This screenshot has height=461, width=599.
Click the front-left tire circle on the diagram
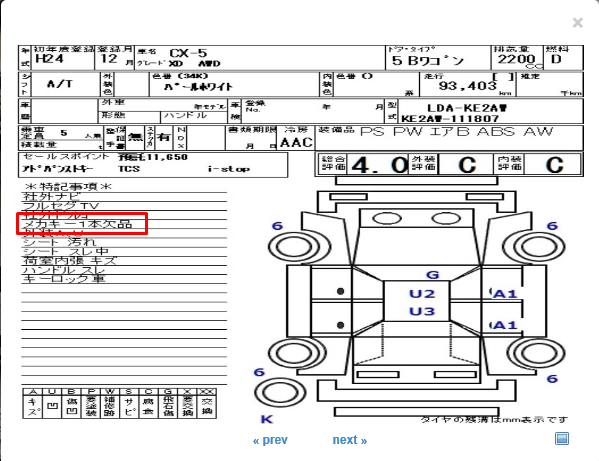(293, 246)
